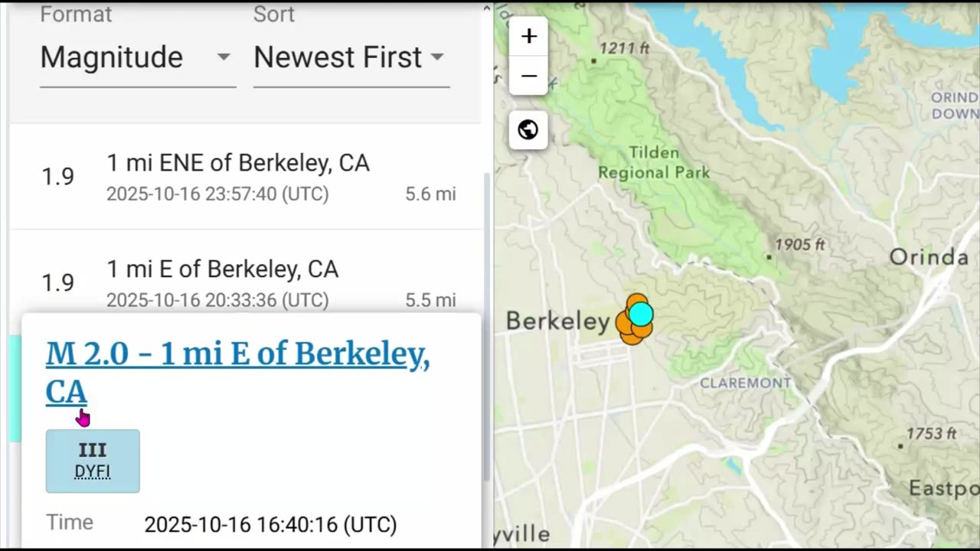Viewport: 980px width, 551px height.
Task: Zoom out on the map
Action: [528, 76]
